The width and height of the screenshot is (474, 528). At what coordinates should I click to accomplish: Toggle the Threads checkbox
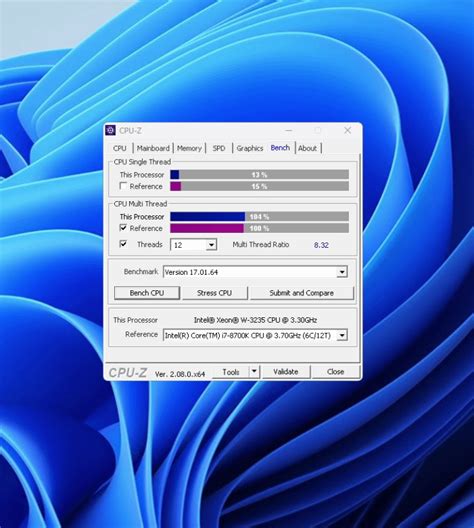(x=123, y=244)
